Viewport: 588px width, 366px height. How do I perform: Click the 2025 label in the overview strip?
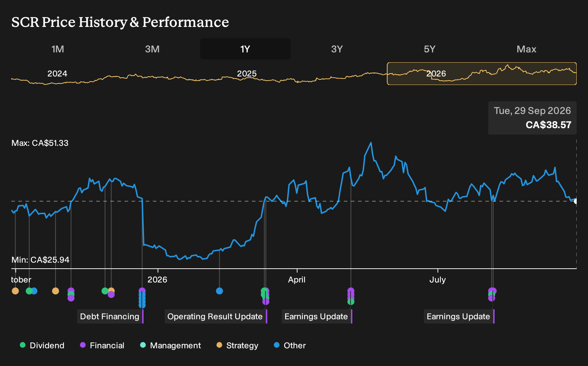coord(247,74)
